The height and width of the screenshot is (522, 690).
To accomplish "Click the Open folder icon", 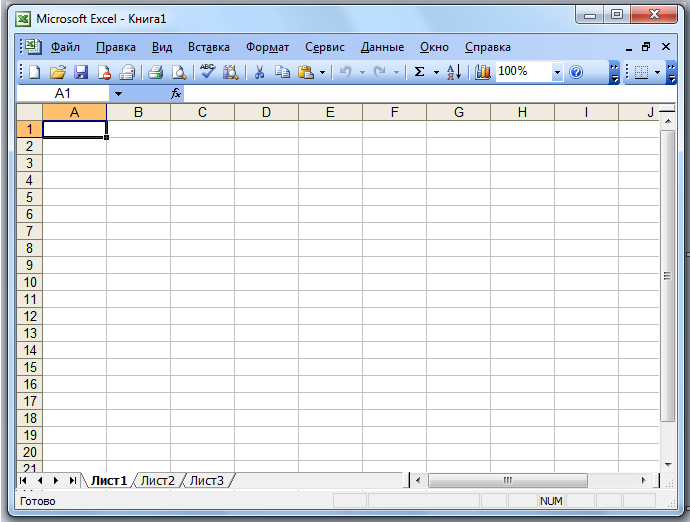I will click(58, 72).
